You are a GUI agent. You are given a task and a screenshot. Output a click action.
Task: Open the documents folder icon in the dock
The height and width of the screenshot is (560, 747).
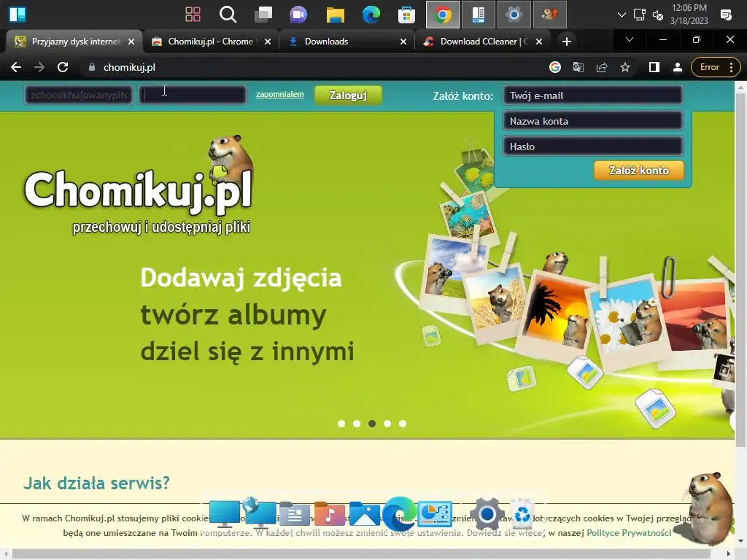coord(295,514)
